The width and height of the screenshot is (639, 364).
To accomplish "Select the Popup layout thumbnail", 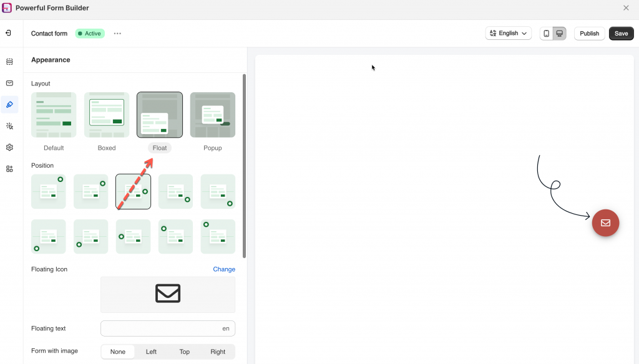I will [x=213, y=115].
